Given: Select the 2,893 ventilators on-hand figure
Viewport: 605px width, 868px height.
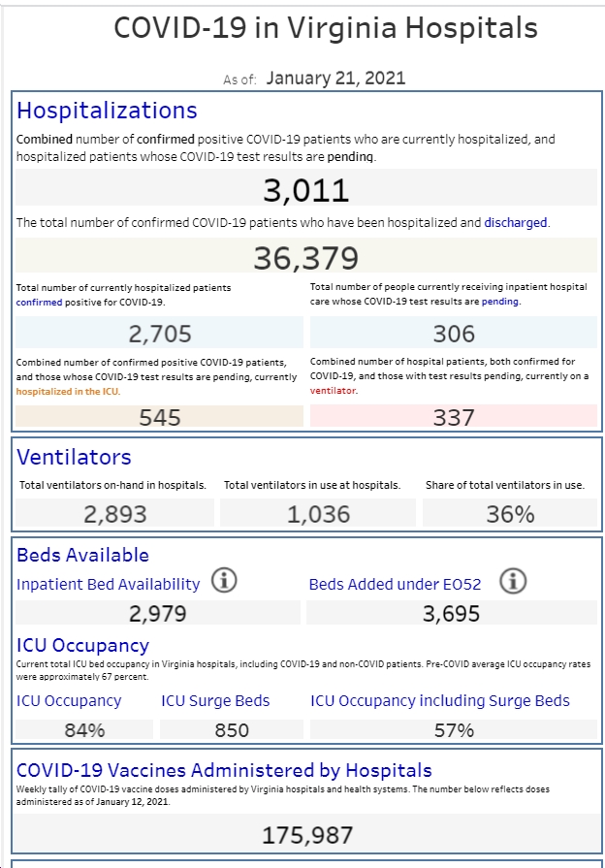Looking at the screenshot, I should click(x=115, y=514).
